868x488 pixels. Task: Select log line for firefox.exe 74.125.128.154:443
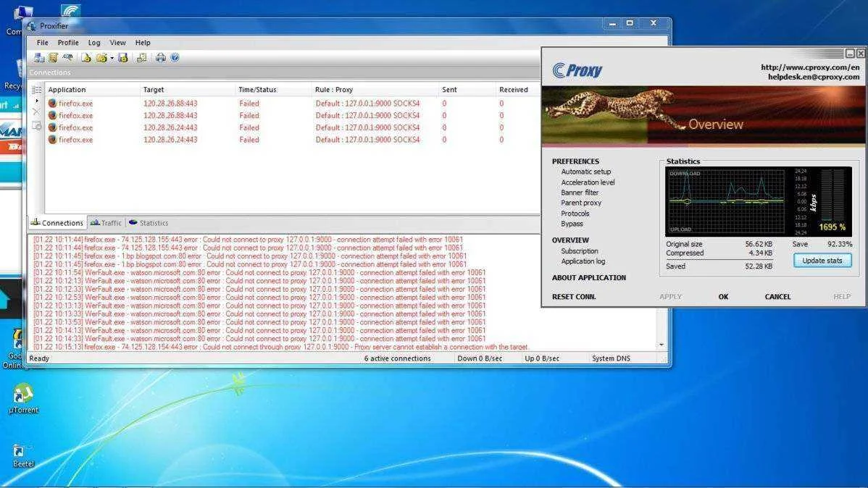click(x=280, y=347)
